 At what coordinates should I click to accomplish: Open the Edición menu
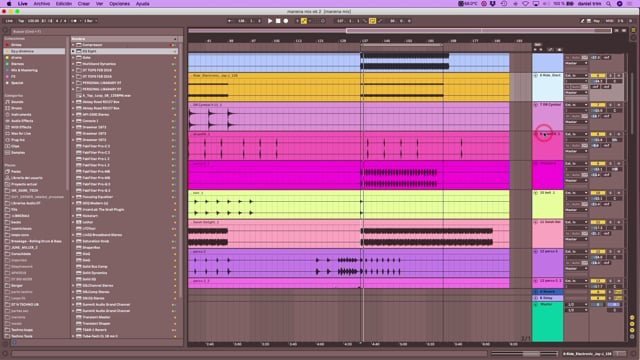coord(64,4)
